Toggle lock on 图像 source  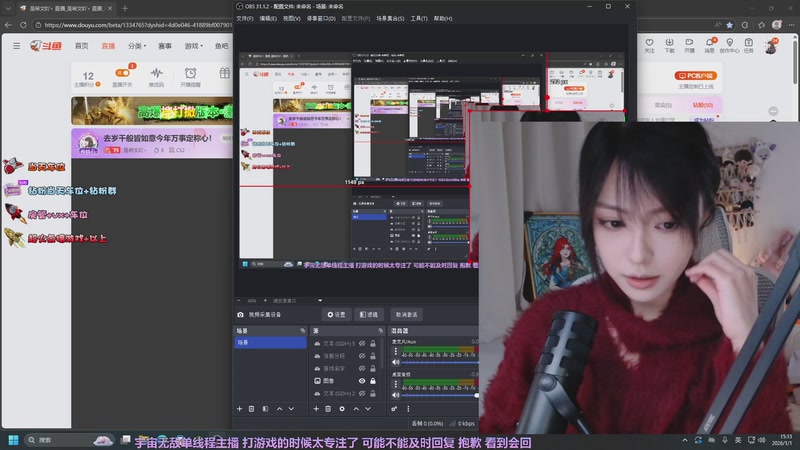(x=373, y=381)
